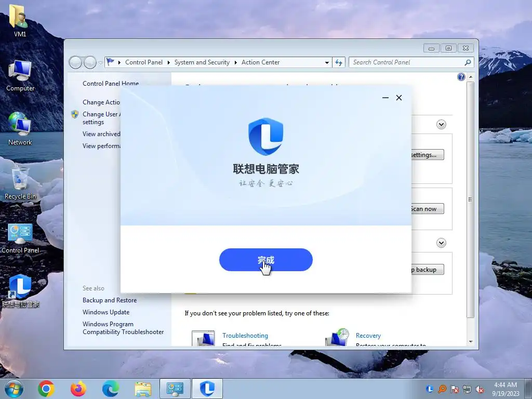Open Backup and Restore link

pos(110,300)
